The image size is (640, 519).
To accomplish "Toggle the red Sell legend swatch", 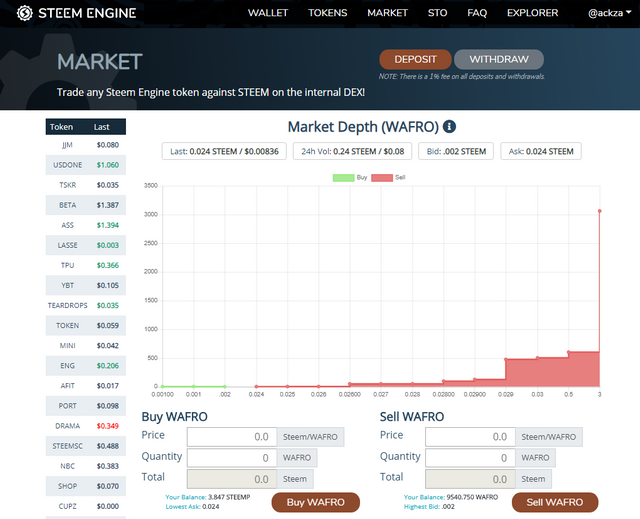I will pos(382,177).
